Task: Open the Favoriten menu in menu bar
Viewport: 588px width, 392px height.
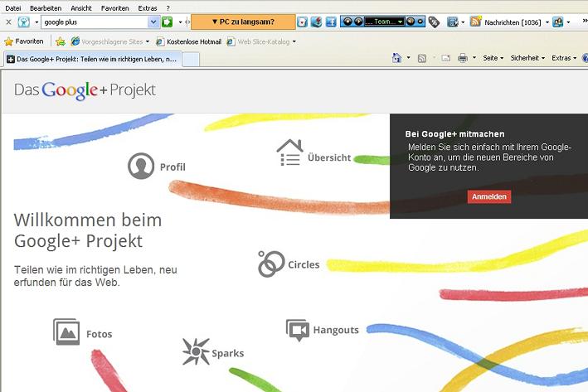Action: pos(114,7)
